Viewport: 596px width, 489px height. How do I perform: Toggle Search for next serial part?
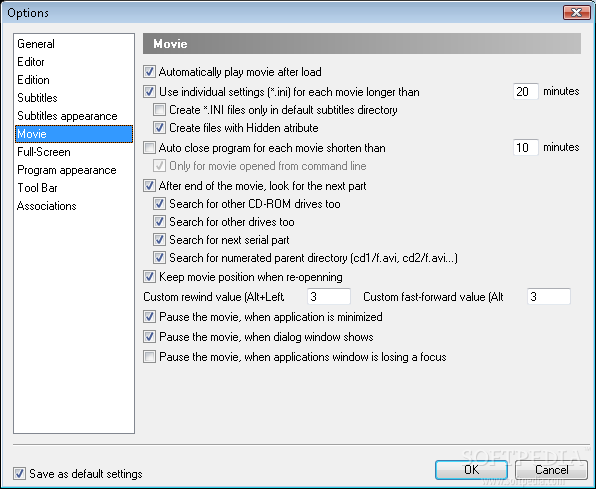[x=159, y=240]
